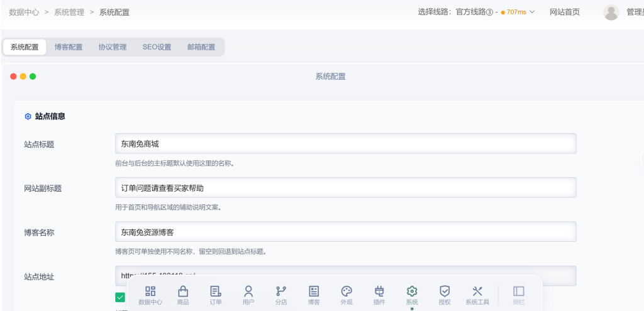Image resolution: width=644 pixels, height=311 pixels.
Task: Open the 用户 person icon in dock
Action: point(248,296)
